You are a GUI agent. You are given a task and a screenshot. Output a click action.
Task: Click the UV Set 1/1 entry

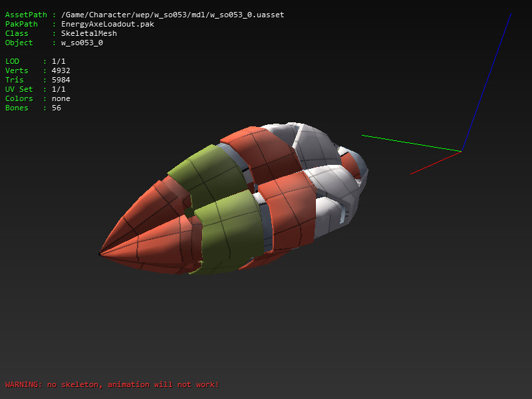pyautogui.click(x=57, y=89)
